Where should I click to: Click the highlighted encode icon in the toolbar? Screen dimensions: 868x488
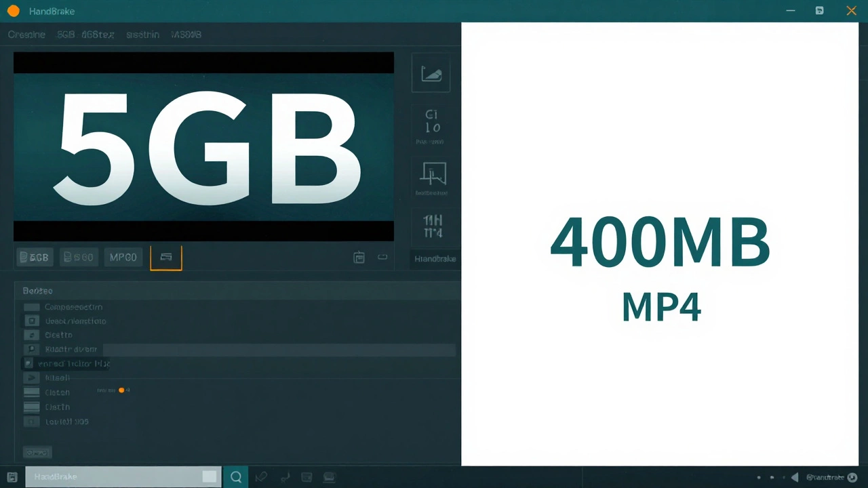165,257
